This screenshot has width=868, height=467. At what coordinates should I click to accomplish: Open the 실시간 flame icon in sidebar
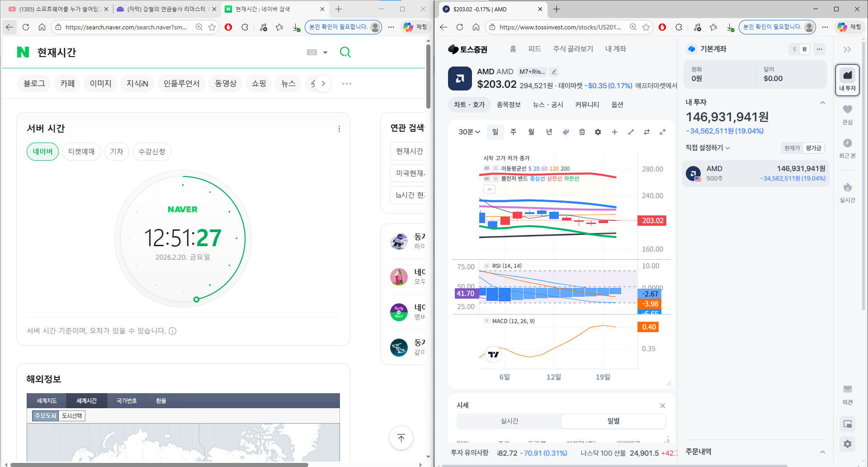tap(847, 187)
